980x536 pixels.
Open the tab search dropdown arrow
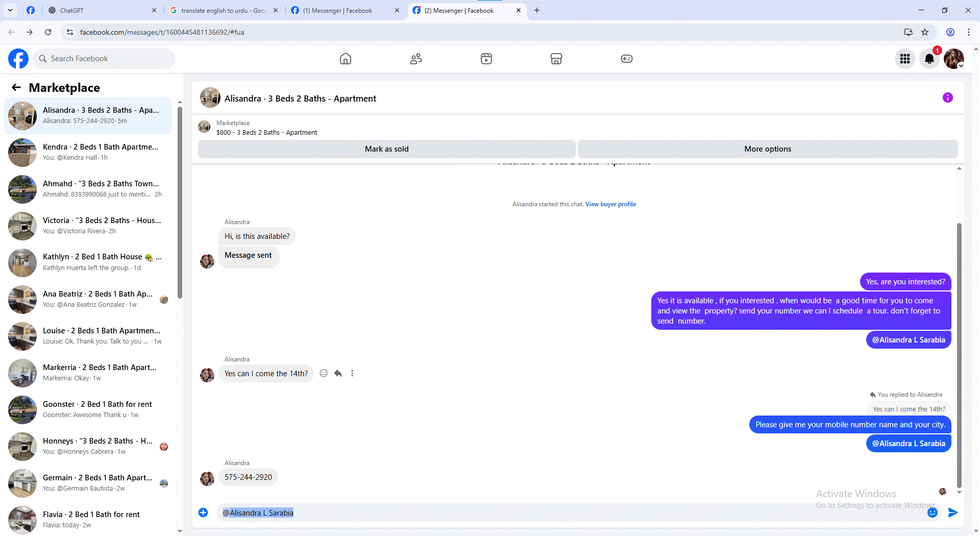click(x=10, y=10)
